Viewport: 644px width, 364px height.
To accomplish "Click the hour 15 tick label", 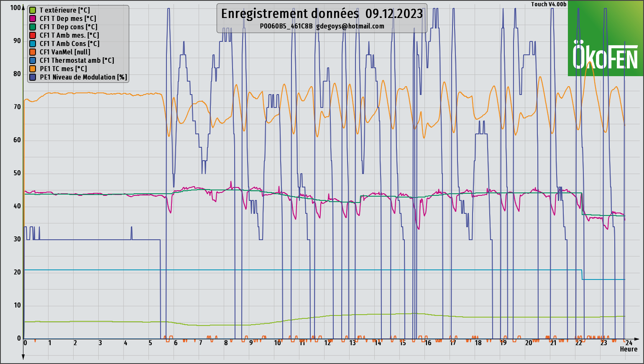I will [x=403, y=343].
